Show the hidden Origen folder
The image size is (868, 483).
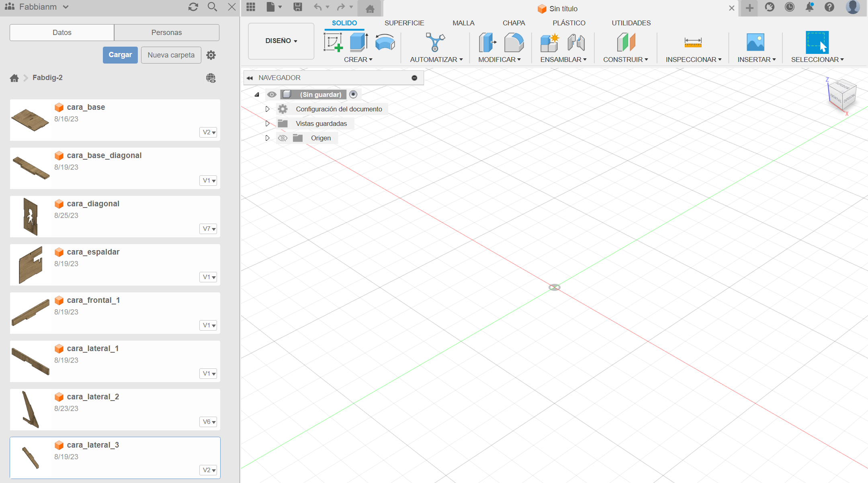coord(283,138)
